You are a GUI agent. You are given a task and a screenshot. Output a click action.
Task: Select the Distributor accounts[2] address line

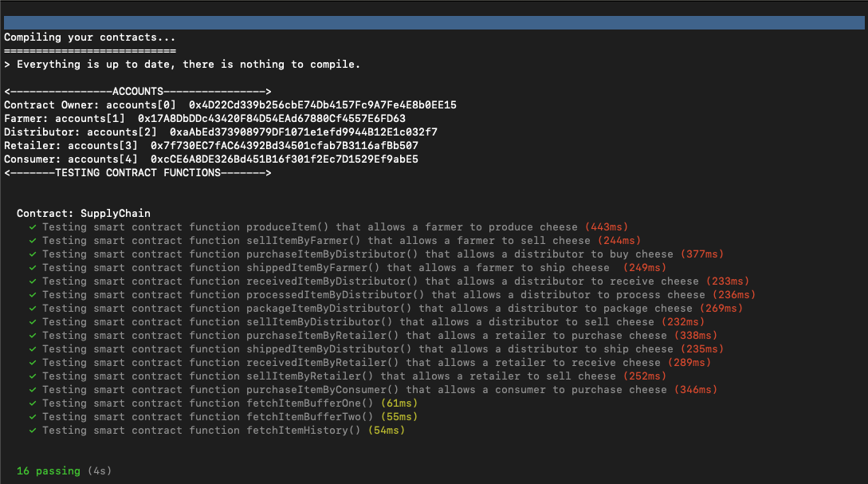221,132
